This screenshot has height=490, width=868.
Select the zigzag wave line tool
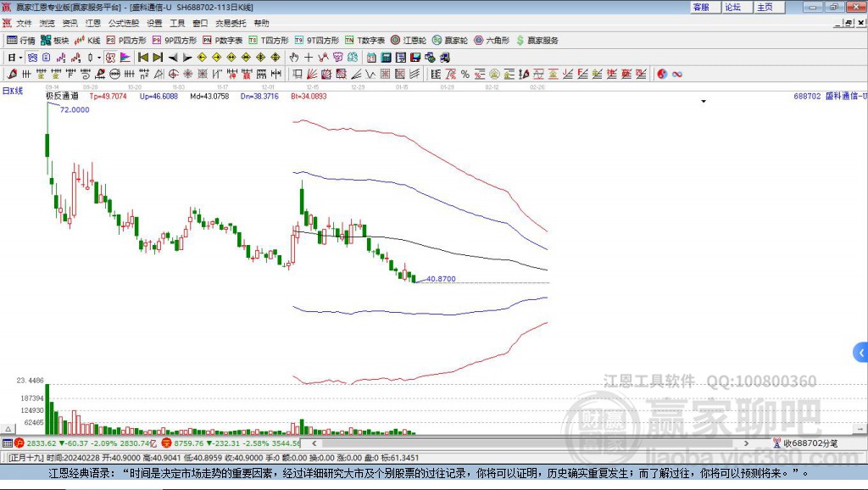tap(371, 75)
